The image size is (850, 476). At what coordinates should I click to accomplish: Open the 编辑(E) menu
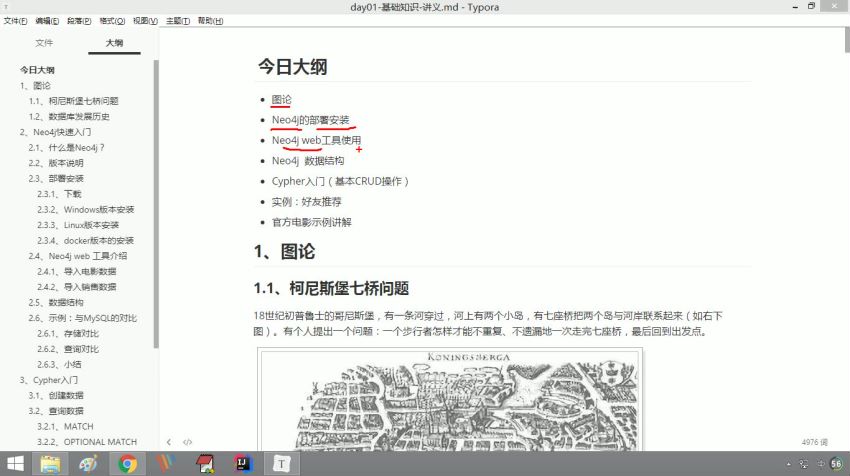47,21
